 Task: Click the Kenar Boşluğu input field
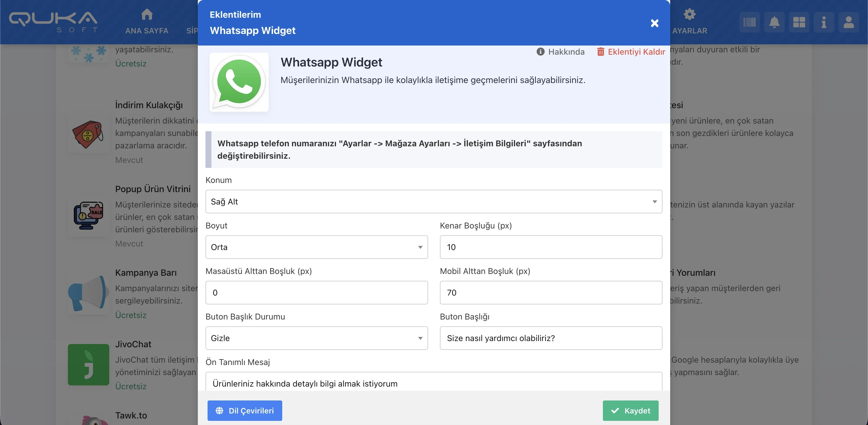pyautogui.click(x=551, y=247)
